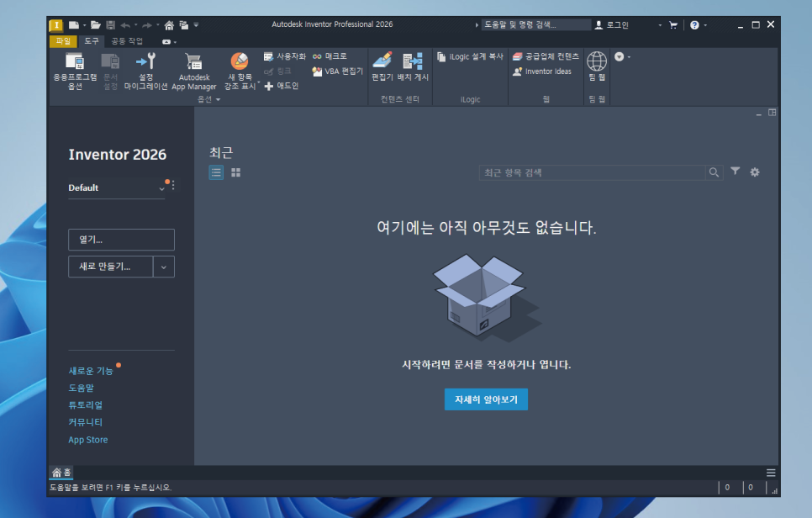The height and width of the screenshot is (518, 812).
Task: Click the projects icon next to Home
Action: coord(184,25)
